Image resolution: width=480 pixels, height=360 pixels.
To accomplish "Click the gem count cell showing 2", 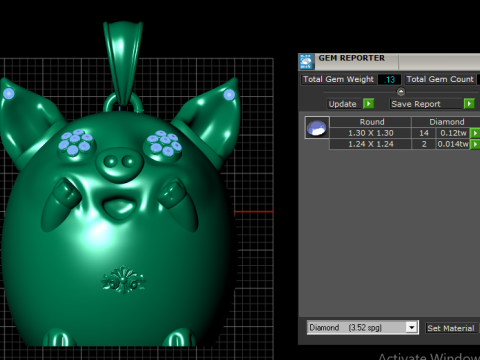I will [x=424, y=144].
